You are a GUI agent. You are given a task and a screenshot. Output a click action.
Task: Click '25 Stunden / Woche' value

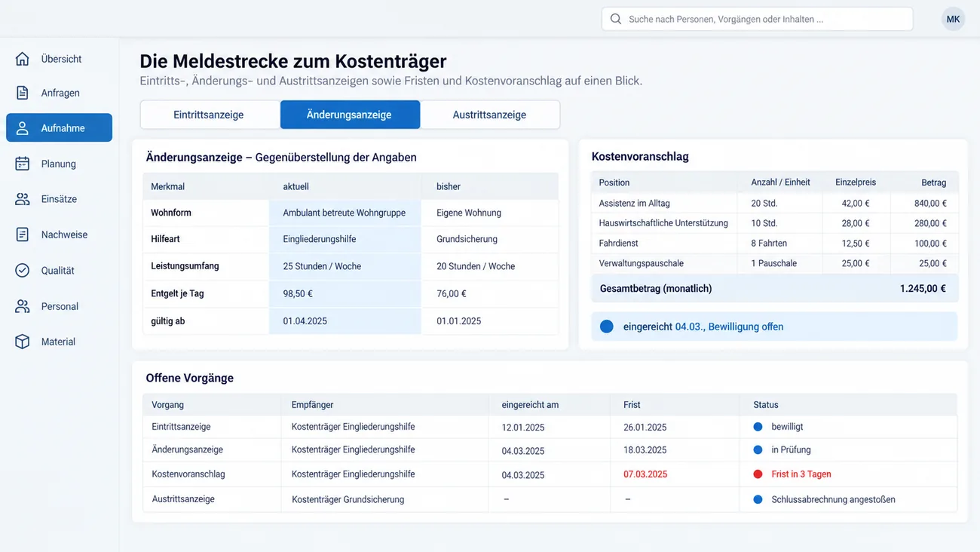click(x=322, y=266)
